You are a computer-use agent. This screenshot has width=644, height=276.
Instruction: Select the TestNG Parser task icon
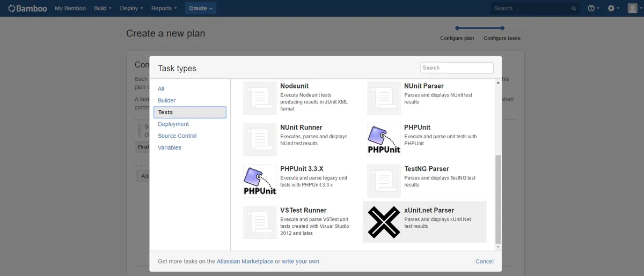384,181
